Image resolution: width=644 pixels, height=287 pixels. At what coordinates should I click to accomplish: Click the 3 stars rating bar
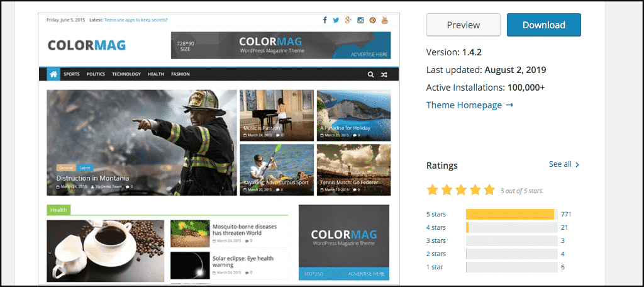[512, 240]
